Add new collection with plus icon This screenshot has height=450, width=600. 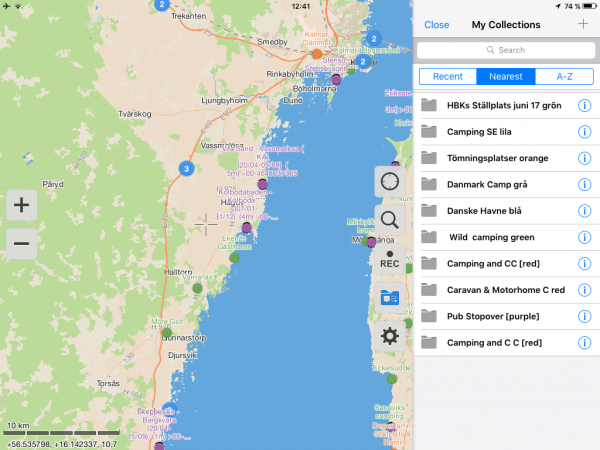(583, 24)
